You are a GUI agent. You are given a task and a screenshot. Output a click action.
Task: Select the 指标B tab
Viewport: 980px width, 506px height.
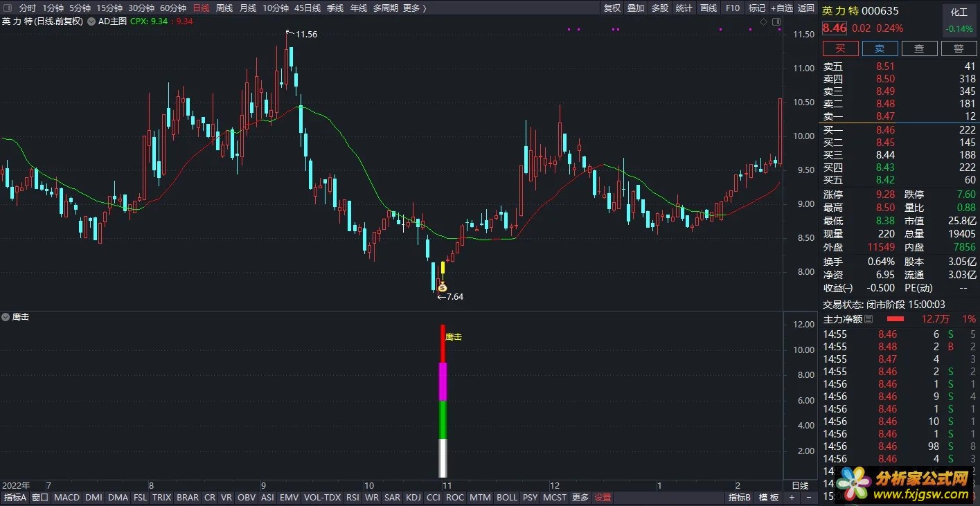pos(740,498)
